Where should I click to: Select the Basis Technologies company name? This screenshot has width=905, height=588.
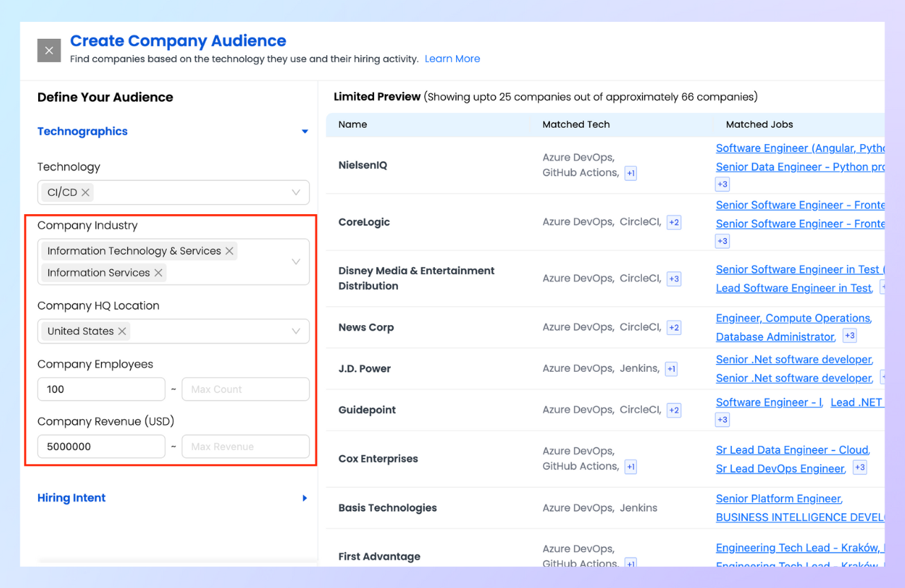coord(387,508)
